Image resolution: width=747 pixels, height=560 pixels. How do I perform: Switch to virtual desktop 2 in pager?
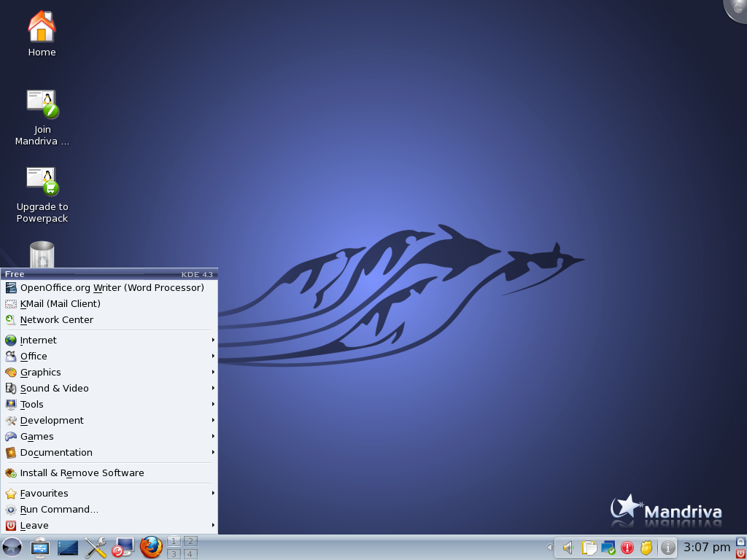point(190,541)
